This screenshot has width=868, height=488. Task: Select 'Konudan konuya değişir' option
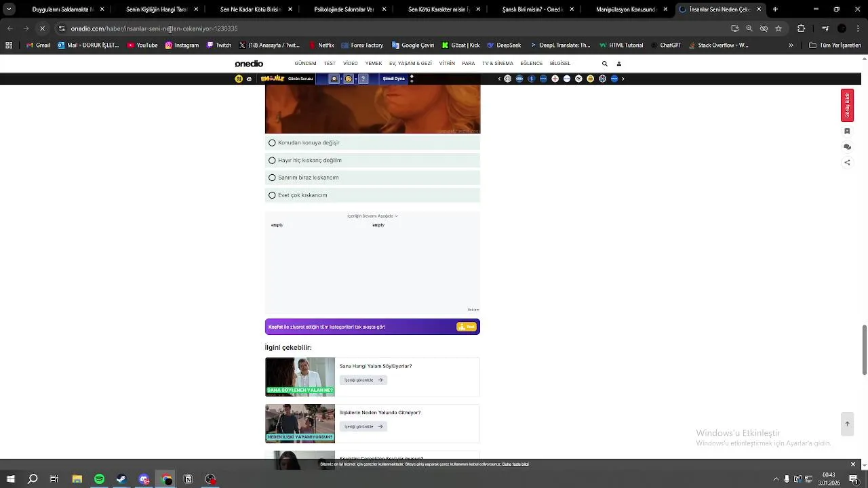point(372,143)
